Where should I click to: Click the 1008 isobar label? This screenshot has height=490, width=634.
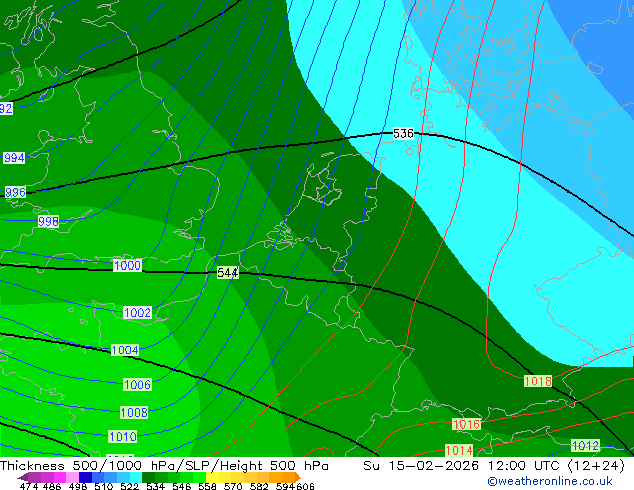click(134, 412)
